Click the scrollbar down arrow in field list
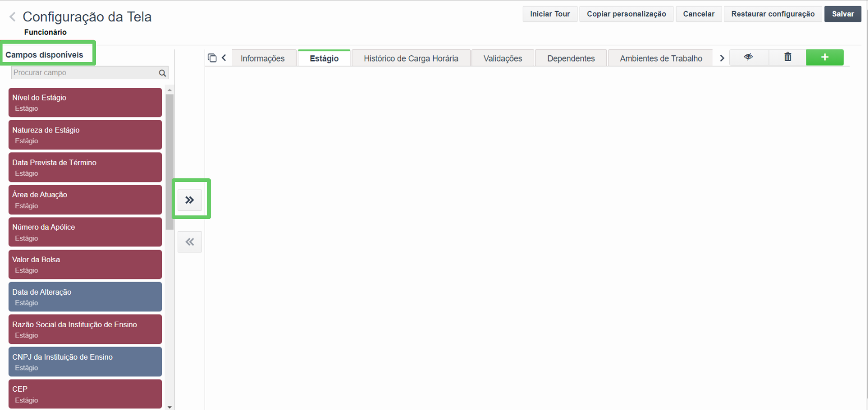Image resolution: width=868 pixels, height=410 pixels. (170, 407)
